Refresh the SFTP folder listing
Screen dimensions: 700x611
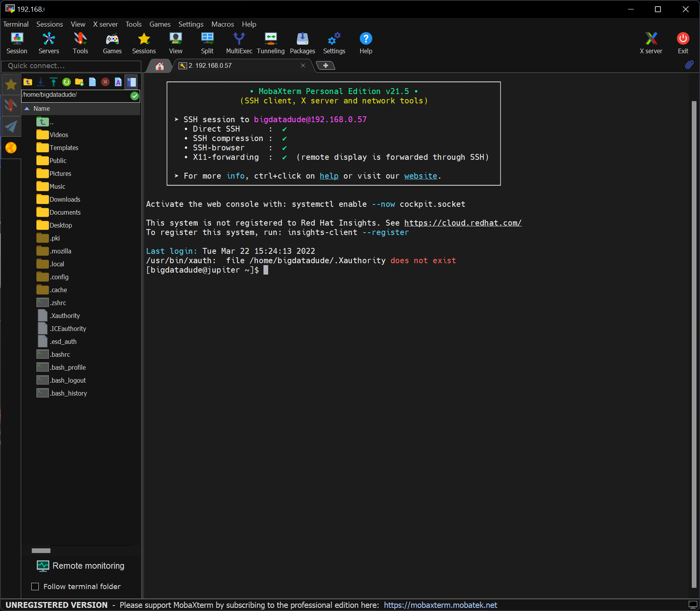pos(67,82)
